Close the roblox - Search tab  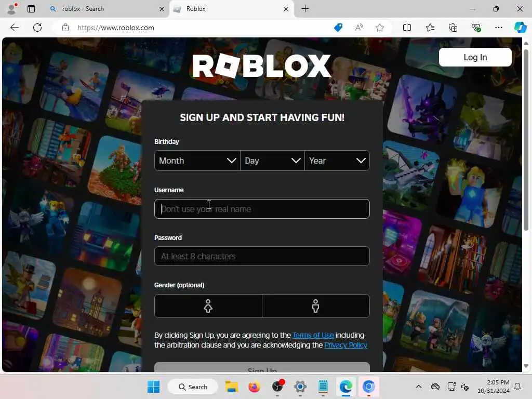point(162,9)
